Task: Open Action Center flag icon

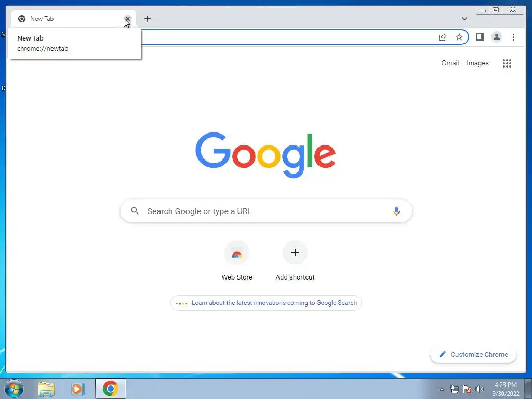Action: 467,389
